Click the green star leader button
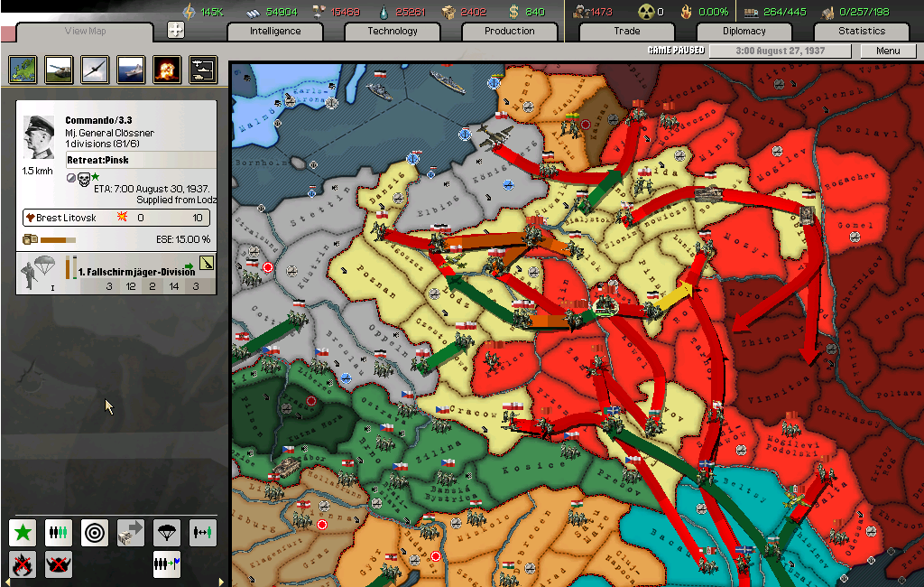924x587 pixels. click(x=23, y=533)
